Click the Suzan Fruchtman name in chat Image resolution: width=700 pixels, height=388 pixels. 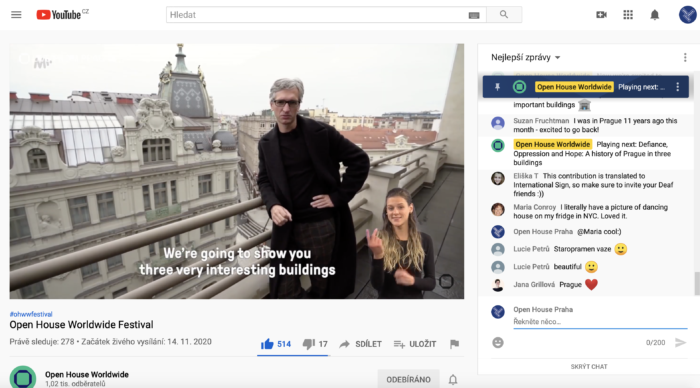point(541,121)
